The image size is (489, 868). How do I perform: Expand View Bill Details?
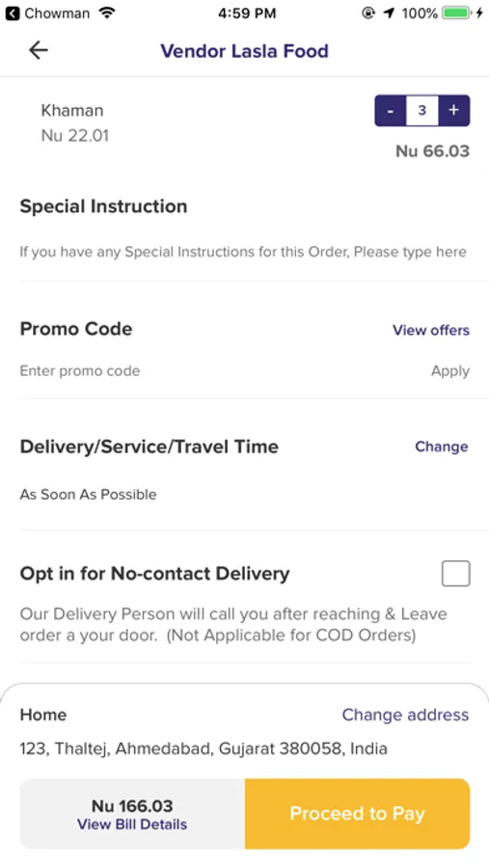pyautogui.click(x=132, y=825)
